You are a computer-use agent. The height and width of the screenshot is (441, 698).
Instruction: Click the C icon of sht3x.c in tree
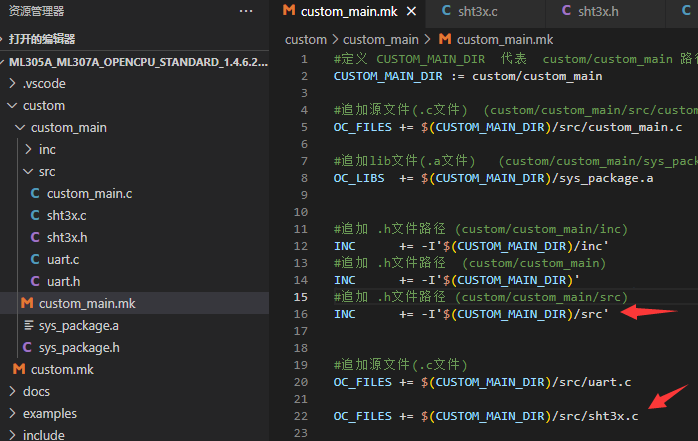pyautogui.click(x=36, y=215)
